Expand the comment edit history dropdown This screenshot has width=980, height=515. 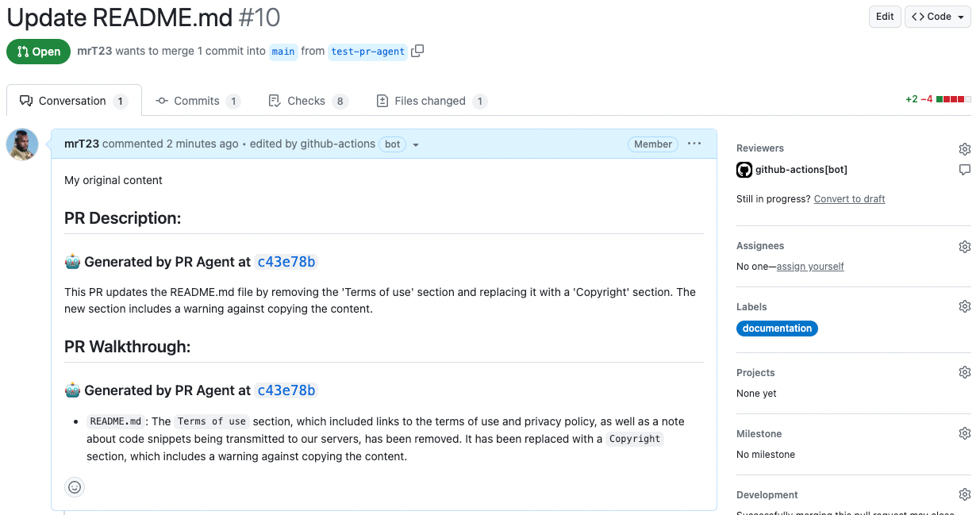pos(416,144)
